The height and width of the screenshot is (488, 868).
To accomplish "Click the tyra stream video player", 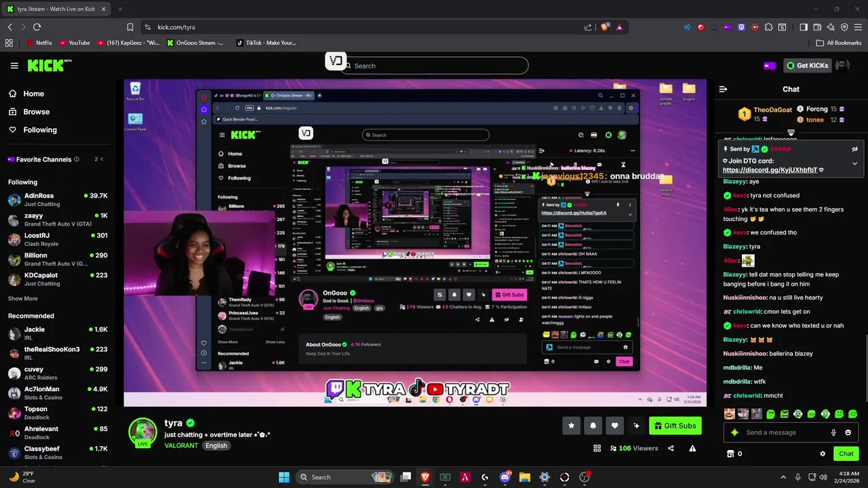I will [x=415, y=243].
